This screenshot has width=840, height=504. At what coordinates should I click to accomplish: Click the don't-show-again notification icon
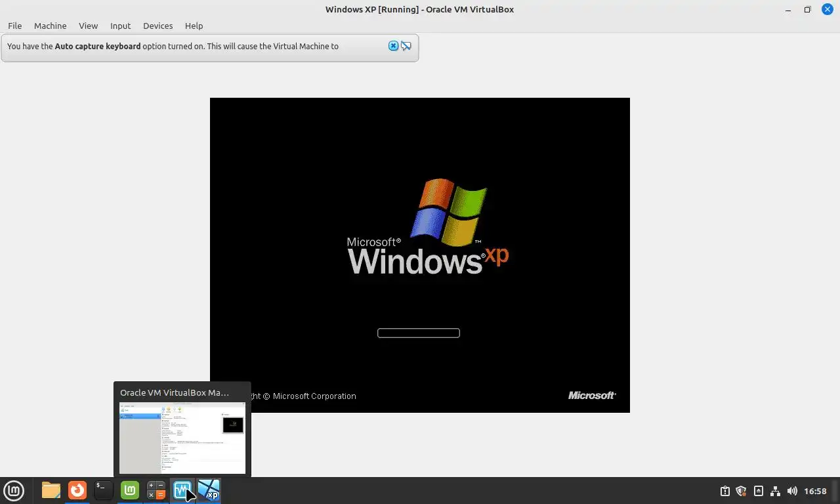point(406,46)
